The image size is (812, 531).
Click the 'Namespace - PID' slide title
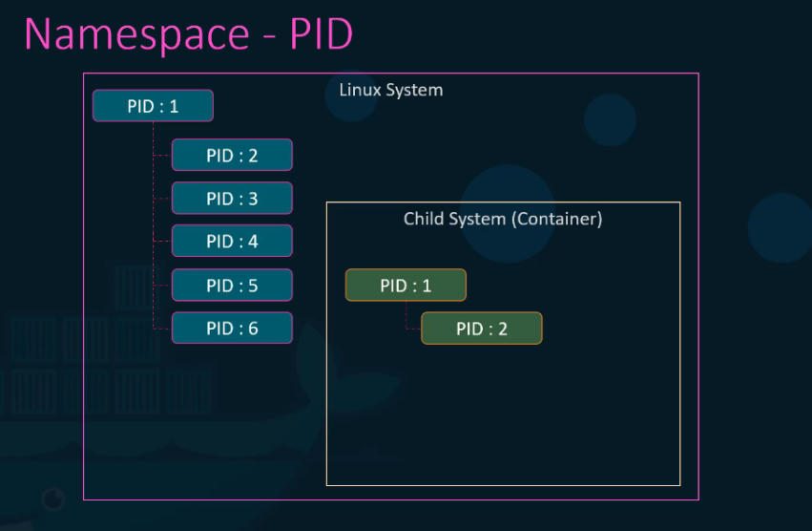[x=189, y=34]
